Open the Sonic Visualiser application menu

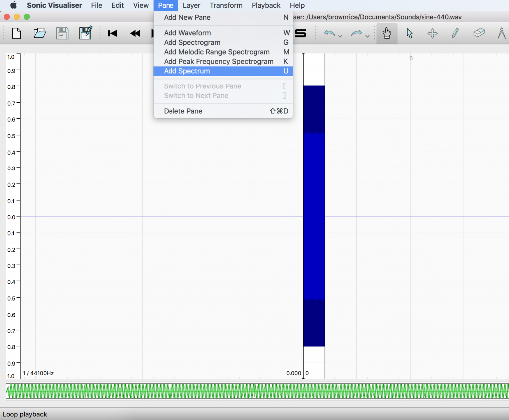click(54, 5)
